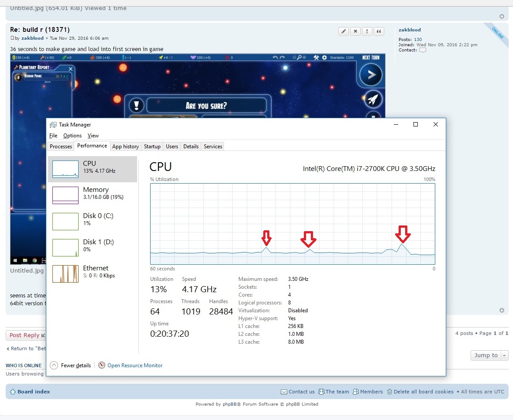Select Ethernet in the performance sidebar

click(x=93, y=273)
